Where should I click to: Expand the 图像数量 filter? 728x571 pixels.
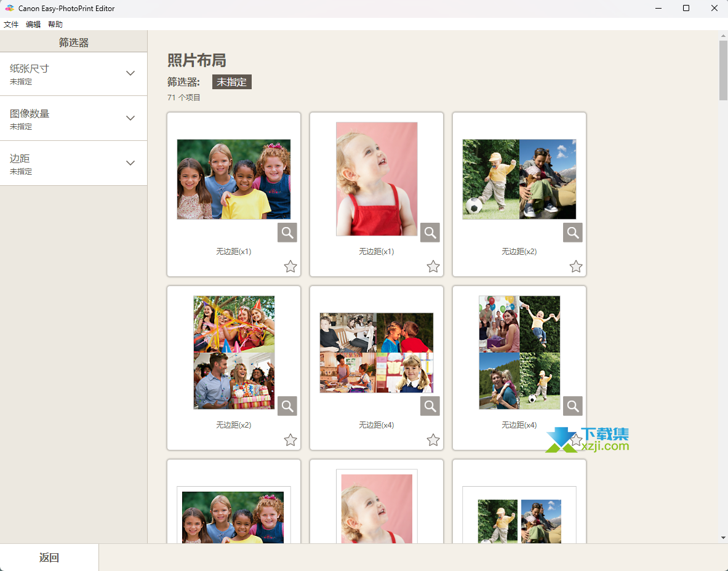point(73,119)
